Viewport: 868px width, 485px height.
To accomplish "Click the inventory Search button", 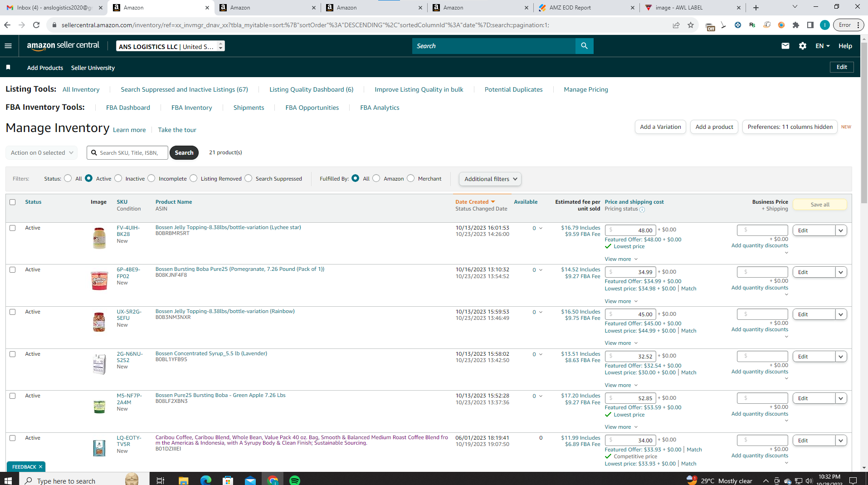I will coord(184,152).
